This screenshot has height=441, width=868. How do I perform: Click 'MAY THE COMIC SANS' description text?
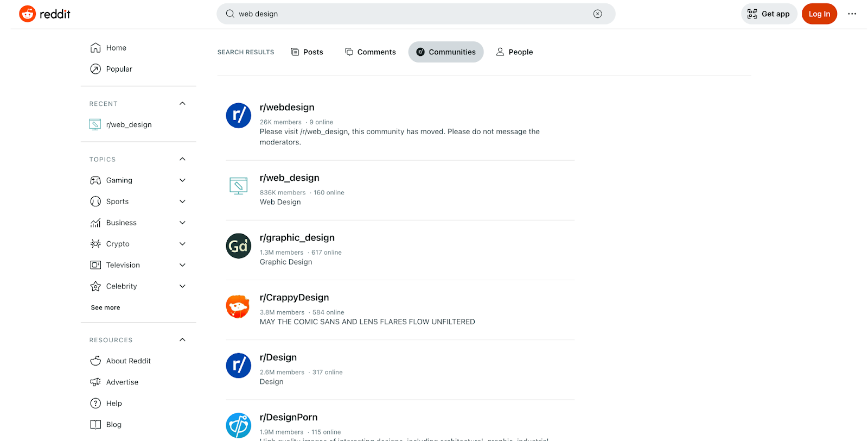pos(367,322)
